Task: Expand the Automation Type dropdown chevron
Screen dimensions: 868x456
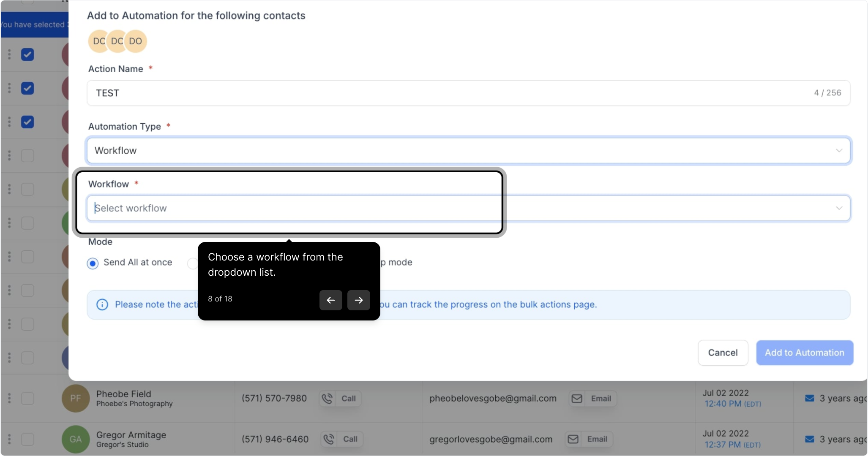Action: (x=839, y=151)
